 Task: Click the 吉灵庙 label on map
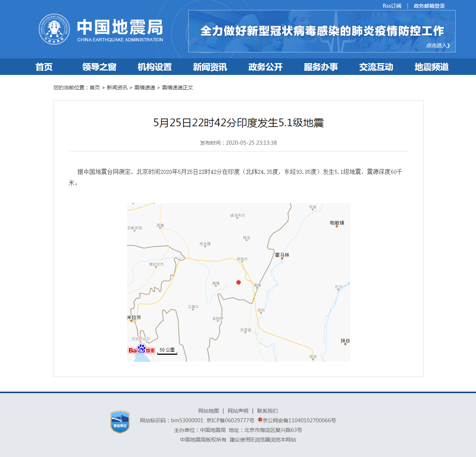[246, 330]
